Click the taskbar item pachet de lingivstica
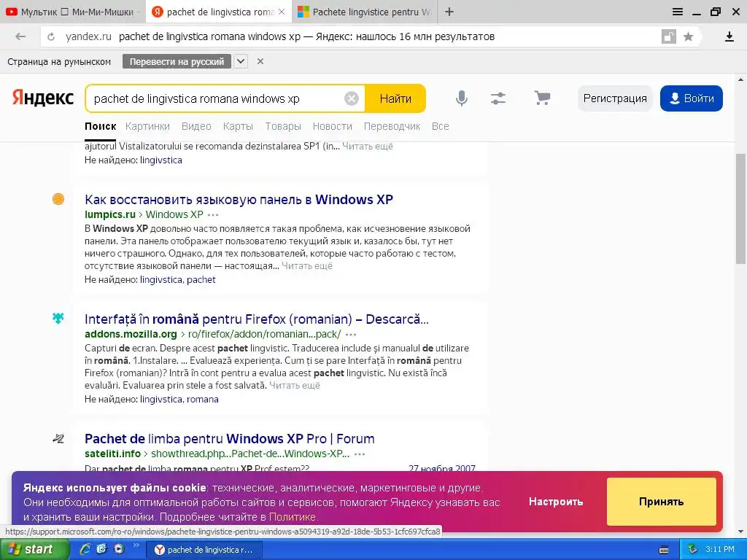747x560 pixels. click(x=204, y=550)
